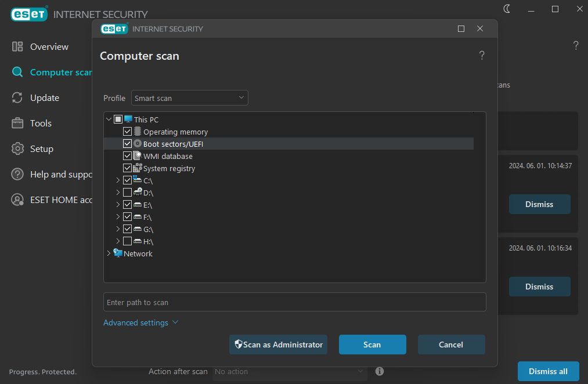Click the help question mark in scan dialog

pos(482,56)
